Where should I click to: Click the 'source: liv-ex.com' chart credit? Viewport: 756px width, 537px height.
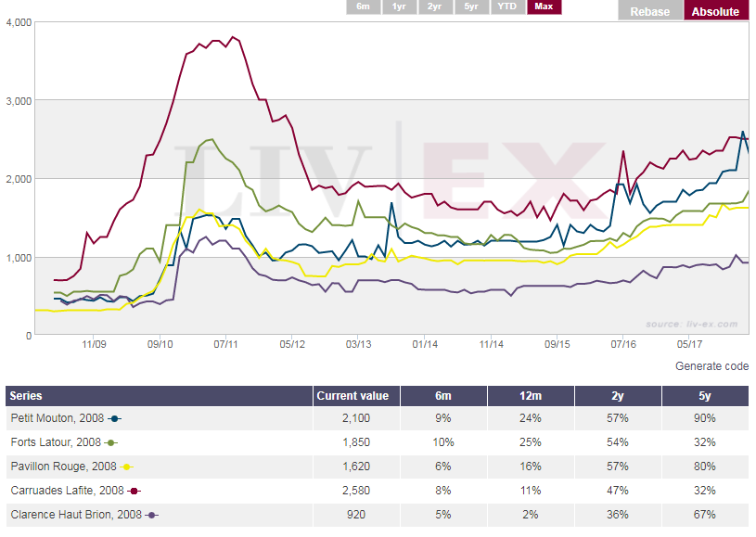pos(692,324)
